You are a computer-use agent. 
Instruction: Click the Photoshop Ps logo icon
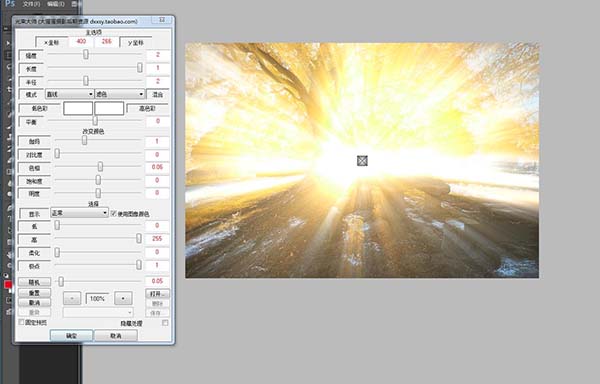click(10, 4)
